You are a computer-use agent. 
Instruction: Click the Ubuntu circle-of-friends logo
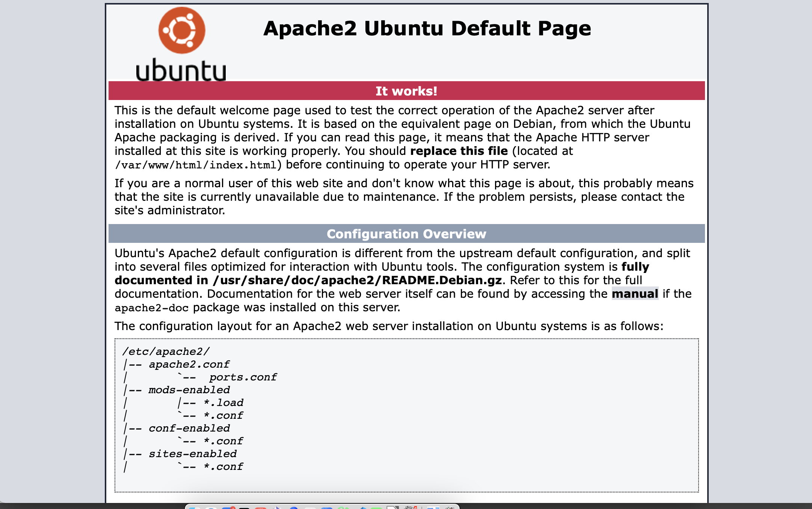tap(182, 30)
